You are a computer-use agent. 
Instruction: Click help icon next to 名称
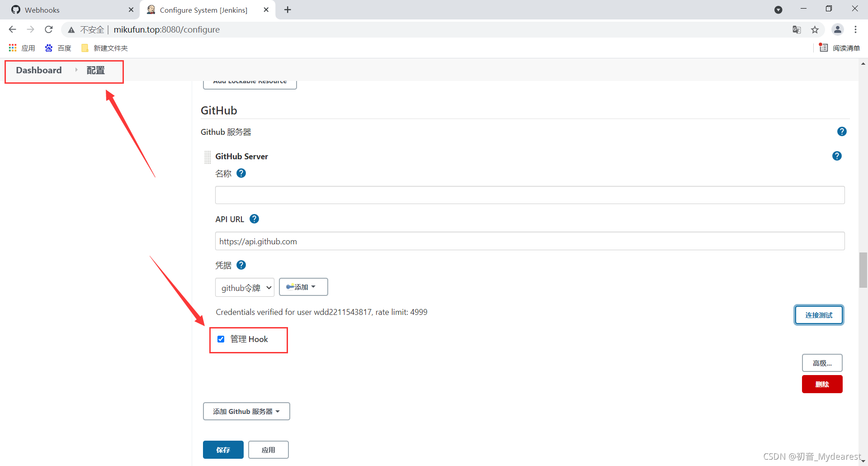click(241, 173)
